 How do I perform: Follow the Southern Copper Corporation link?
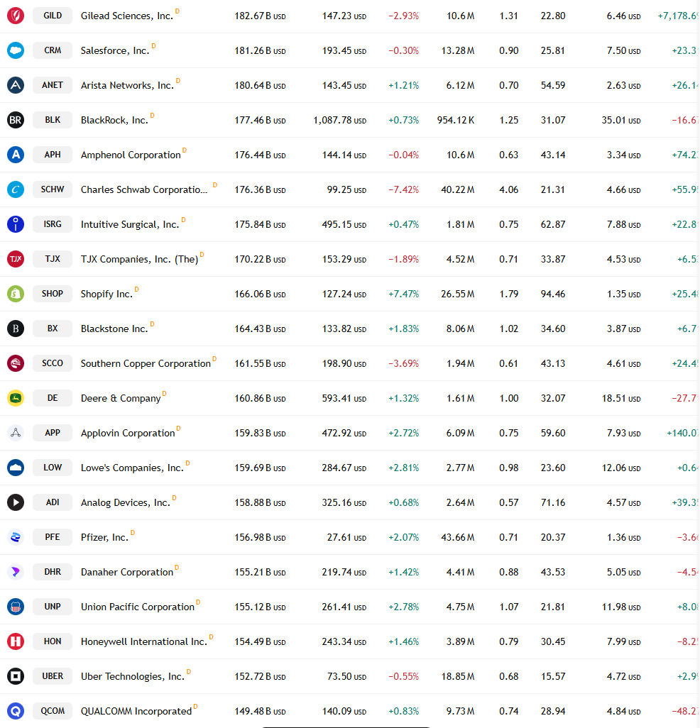(146, 363)
